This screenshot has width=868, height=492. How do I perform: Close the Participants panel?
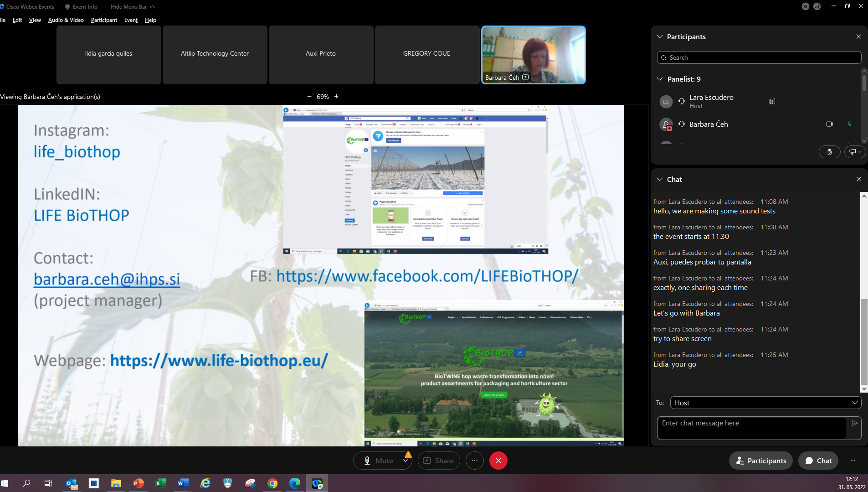pyautogui.click(x=859, y=36)
